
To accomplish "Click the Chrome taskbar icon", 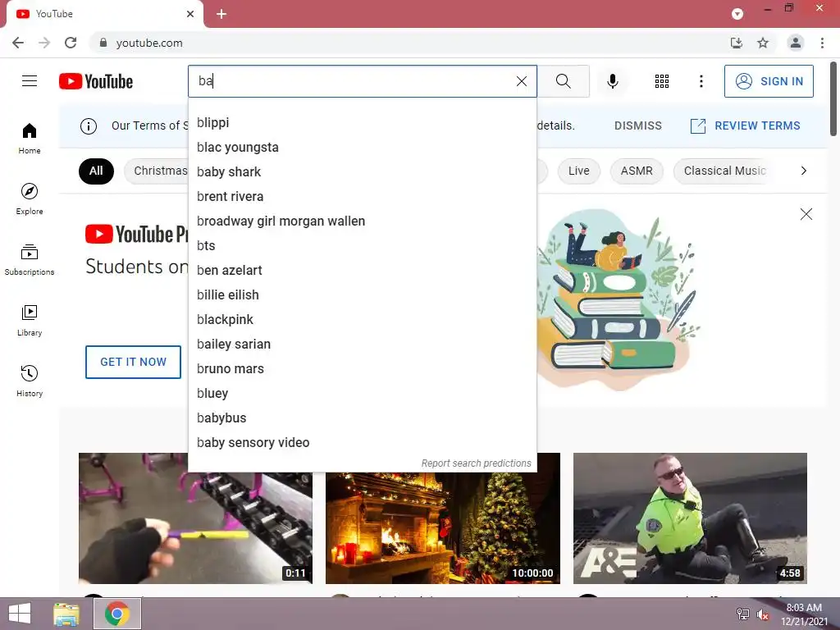I will pyautogui.click(x=117, y=614).
